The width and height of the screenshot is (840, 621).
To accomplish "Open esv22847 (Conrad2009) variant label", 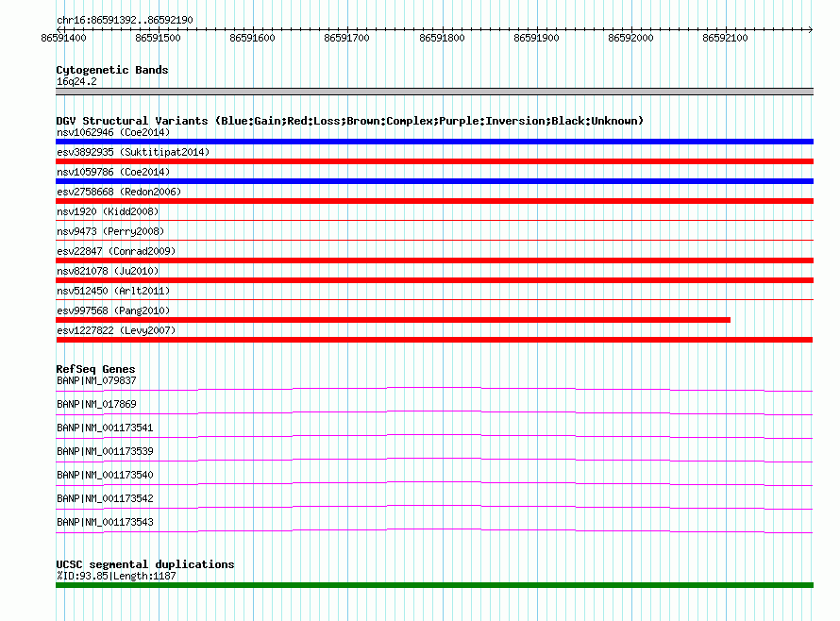I will pos(116,251).
